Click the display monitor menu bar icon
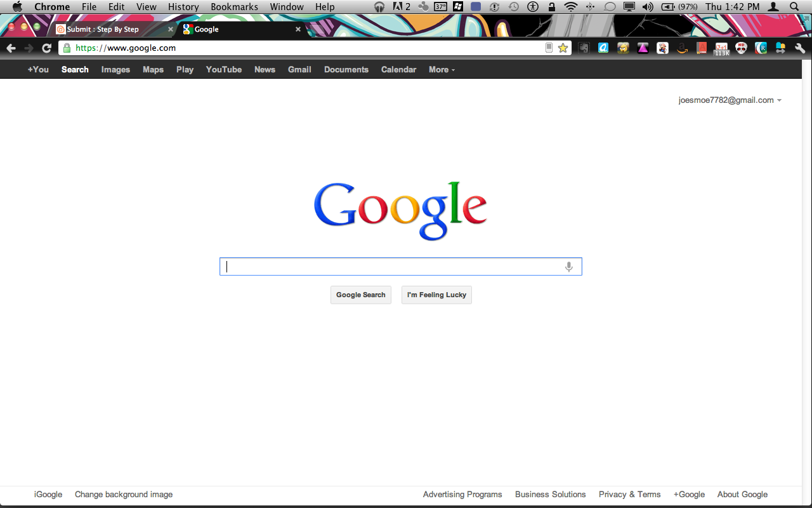Screen dimensions: 812x508 coord(629,7)
